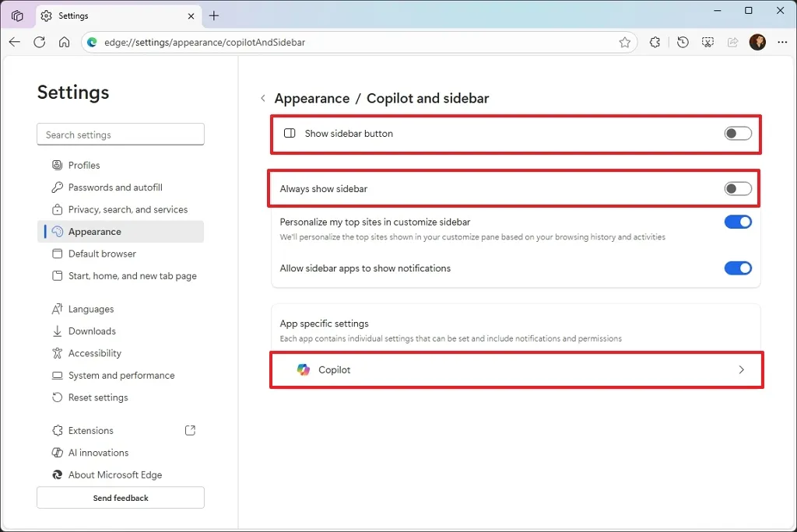Viewport: 797px width, 532px height.
Task: Click the Workspaces icon at the top left
Action: (16, 15)
